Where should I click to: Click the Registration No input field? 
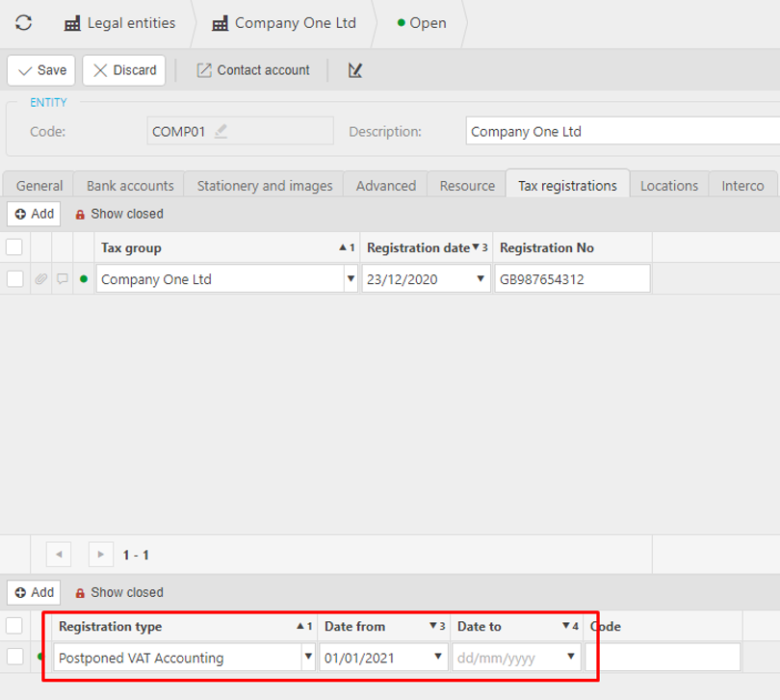572,280
